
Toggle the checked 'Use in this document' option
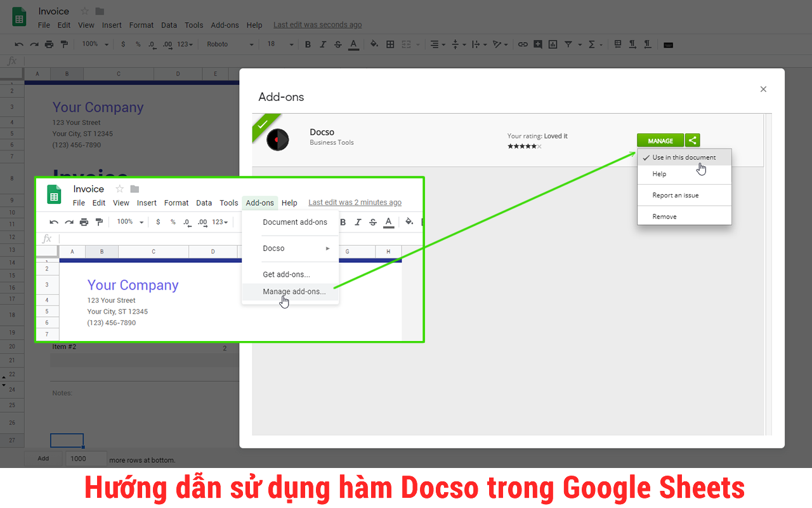point(684,157)
